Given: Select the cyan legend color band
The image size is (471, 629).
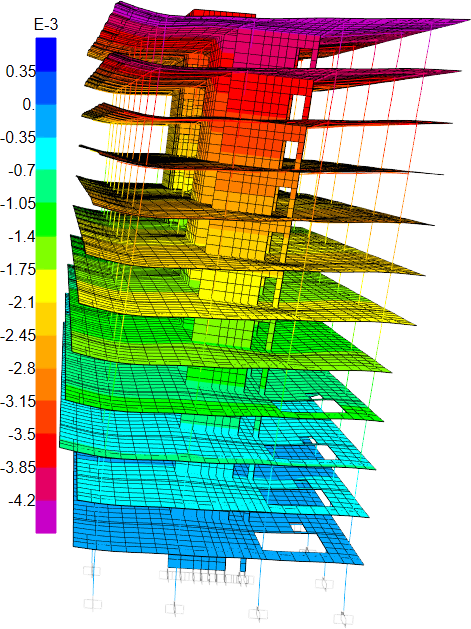Looking at the screenshot, I should tap(46, 154).
